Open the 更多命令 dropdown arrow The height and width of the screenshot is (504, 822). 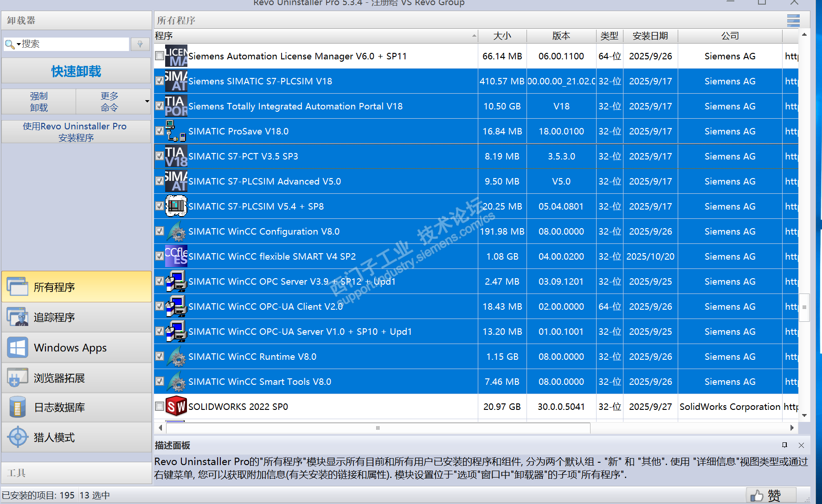tap(147, 102)
